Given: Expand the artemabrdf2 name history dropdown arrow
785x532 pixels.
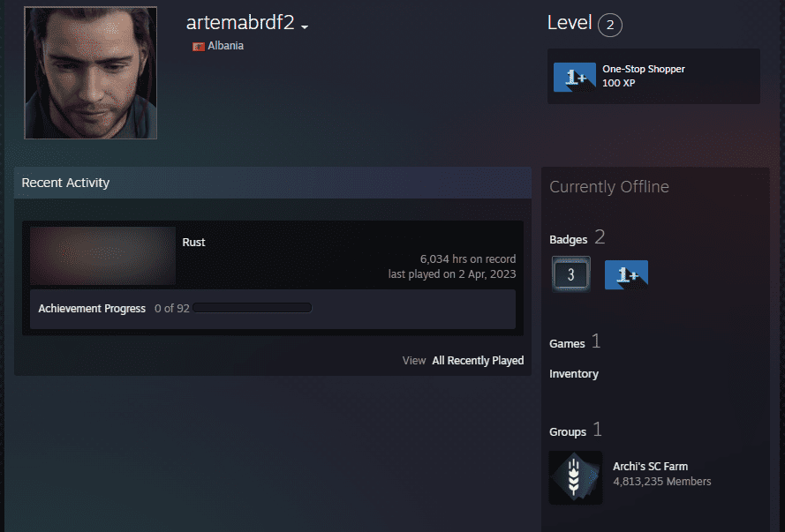Looking at the screenshot, I should click(x=305, y=26).
